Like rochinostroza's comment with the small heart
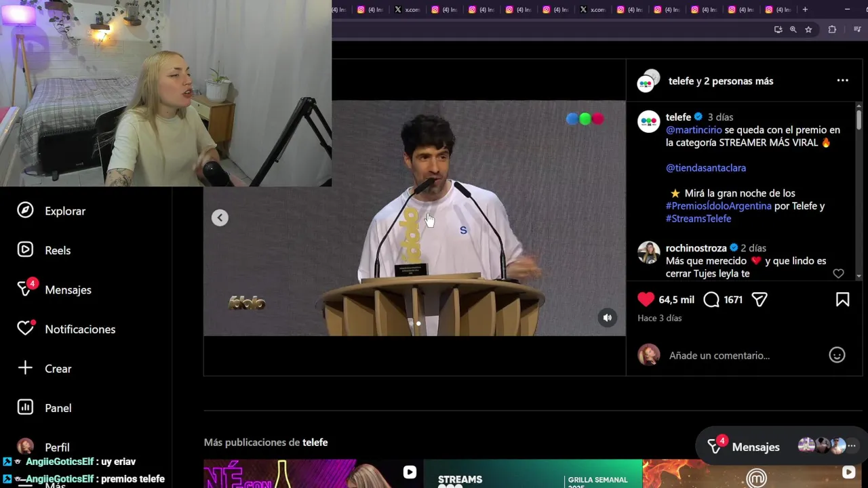The height and width of the screenshot is (488, 868). click(838, 274)
